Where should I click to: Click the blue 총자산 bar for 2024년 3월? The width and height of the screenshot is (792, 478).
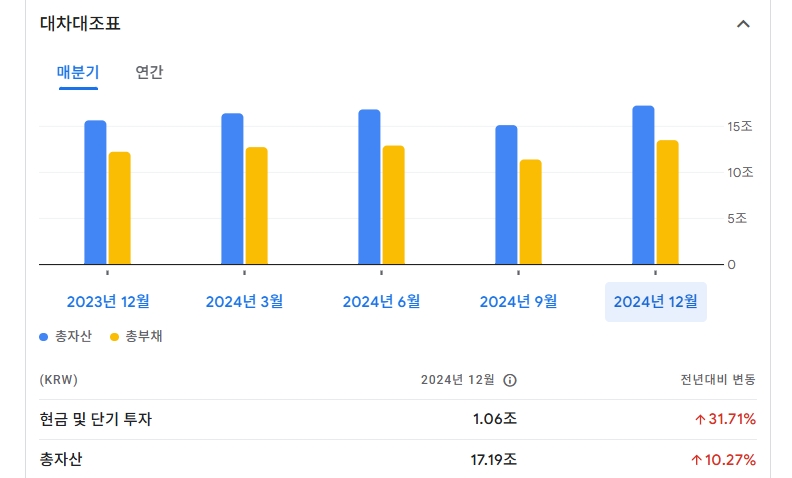click(x=232, y=188)
